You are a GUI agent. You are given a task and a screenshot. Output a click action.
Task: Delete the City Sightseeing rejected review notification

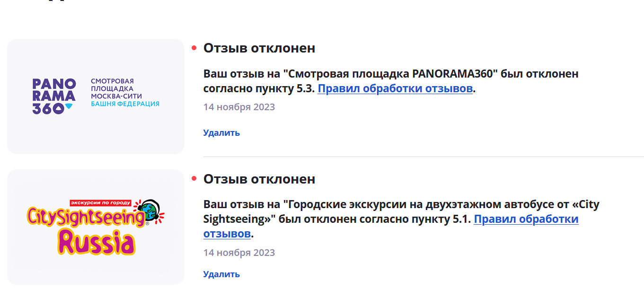point(221,274)
